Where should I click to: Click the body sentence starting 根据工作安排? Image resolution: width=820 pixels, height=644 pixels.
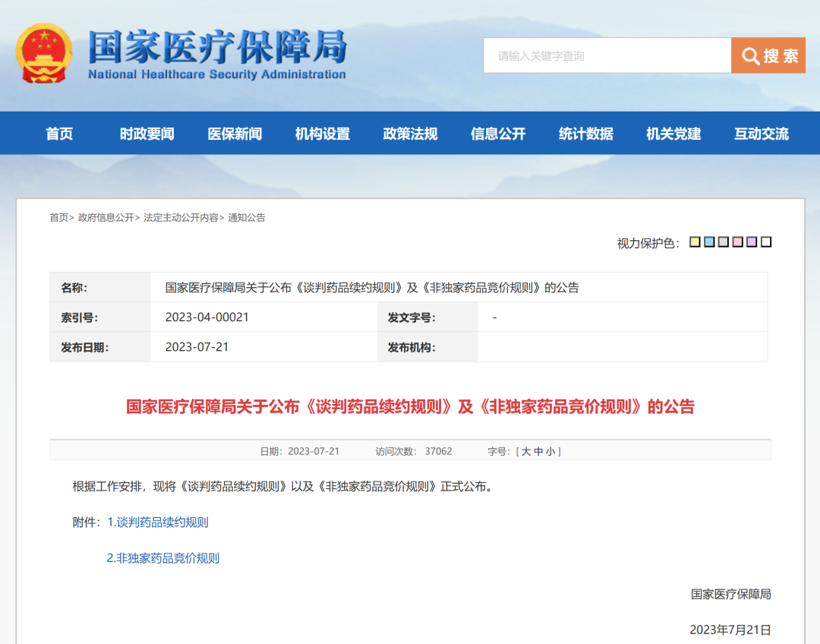click(283, 487)
